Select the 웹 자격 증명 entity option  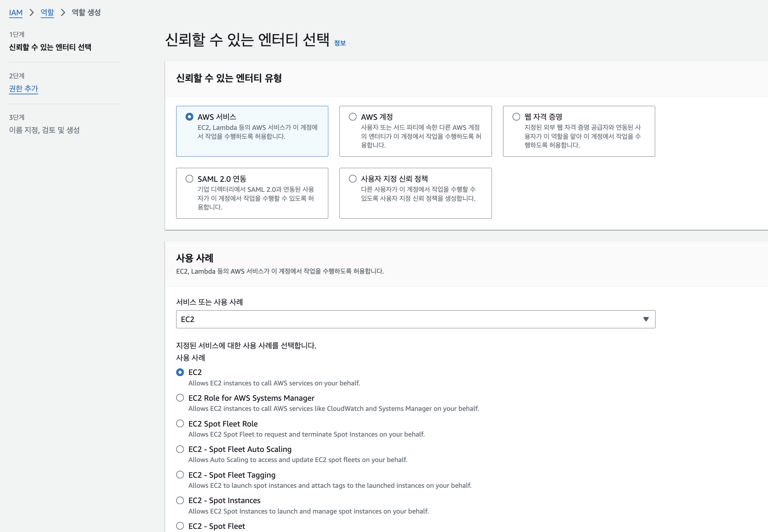point(516,117)
